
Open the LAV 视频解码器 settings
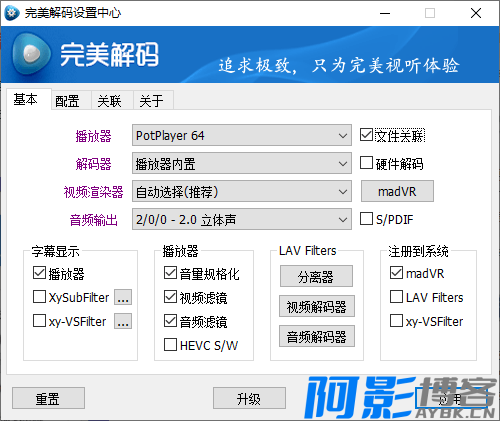(x=317, y=306)
